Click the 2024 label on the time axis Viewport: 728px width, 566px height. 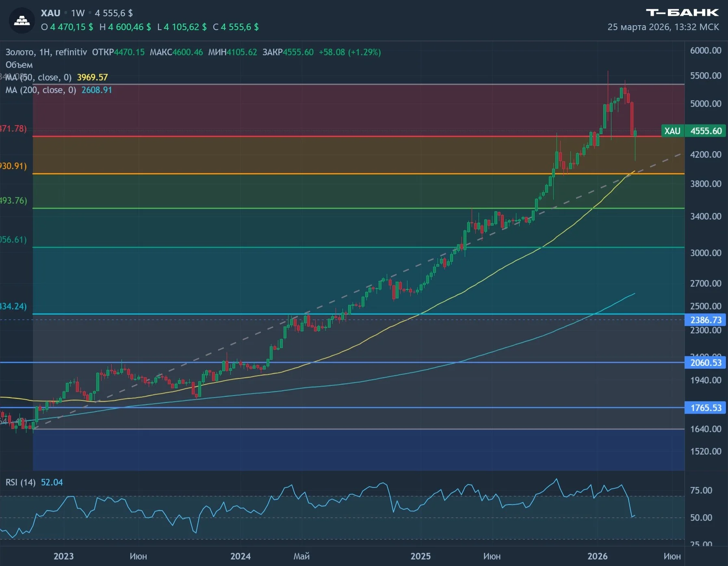240,556
